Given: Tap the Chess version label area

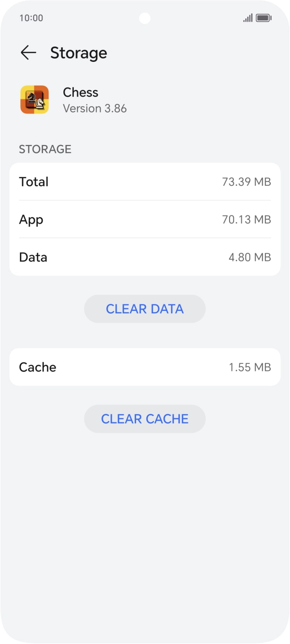Looking at the screenshot, I should (94, 108).
